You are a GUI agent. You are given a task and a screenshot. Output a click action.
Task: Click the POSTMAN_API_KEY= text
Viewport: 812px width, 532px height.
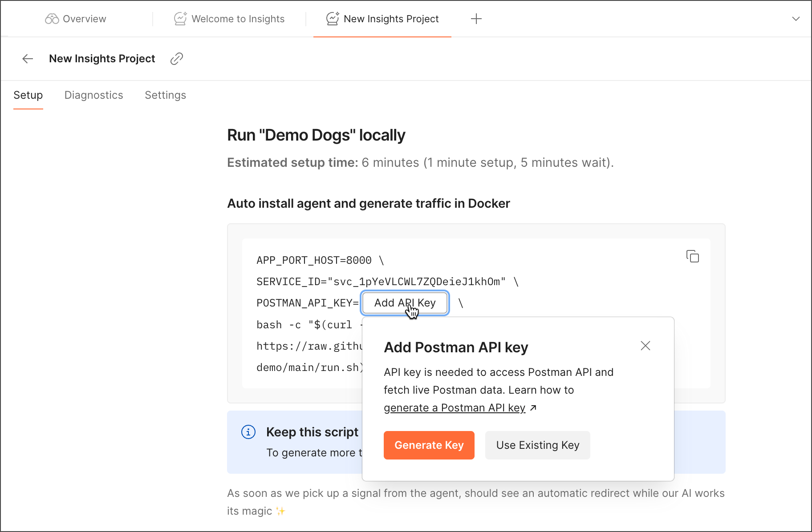[308, 303]
